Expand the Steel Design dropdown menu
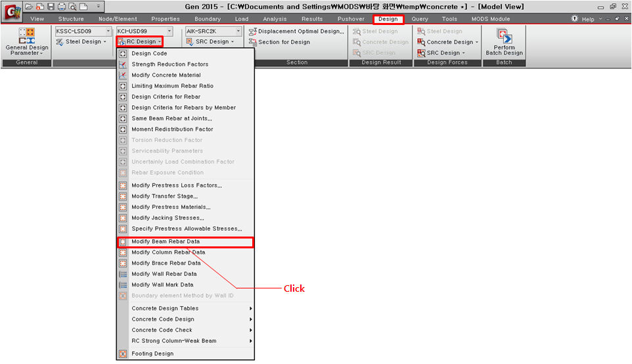Screen dimensions: 632x364 pos(82,41)
